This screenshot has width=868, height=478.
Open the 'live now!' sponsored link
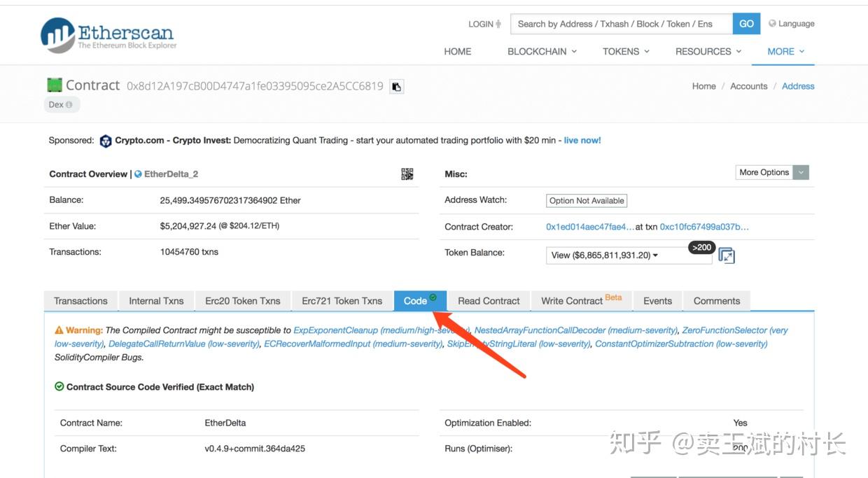[x=582, y=141]
